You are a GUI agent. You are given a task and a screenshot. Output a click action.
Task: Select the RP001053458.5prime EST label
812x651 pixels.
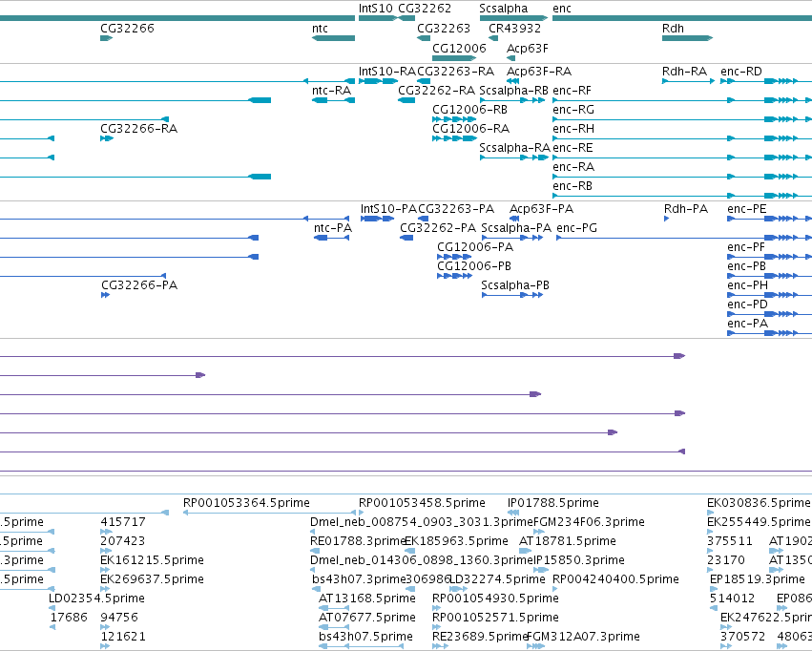(x=422, y=503)
